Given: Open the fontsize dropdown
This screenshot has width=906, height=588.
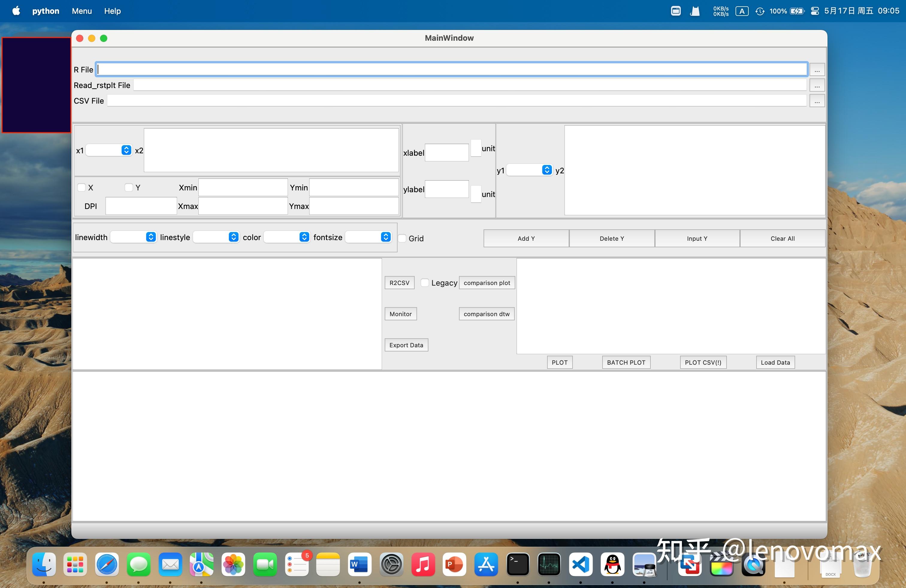Looking at the screenshot, I should [368, 237].
